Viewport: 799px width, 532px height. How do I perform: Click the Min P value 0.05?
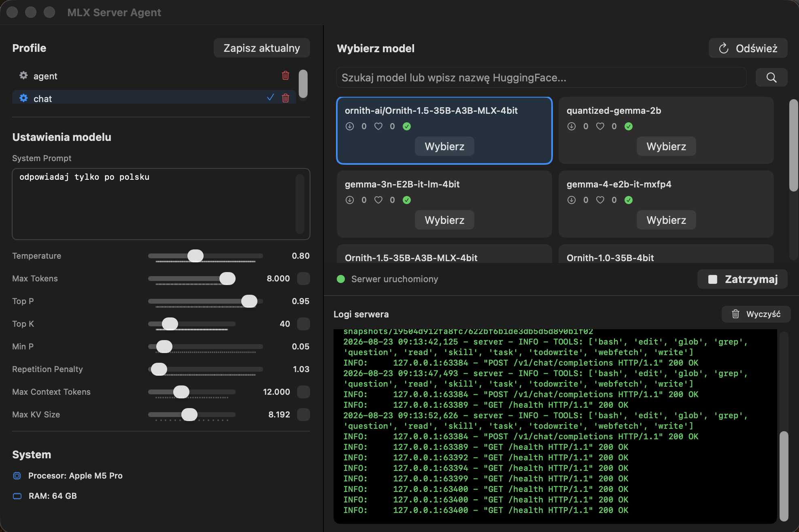(301, 347)
